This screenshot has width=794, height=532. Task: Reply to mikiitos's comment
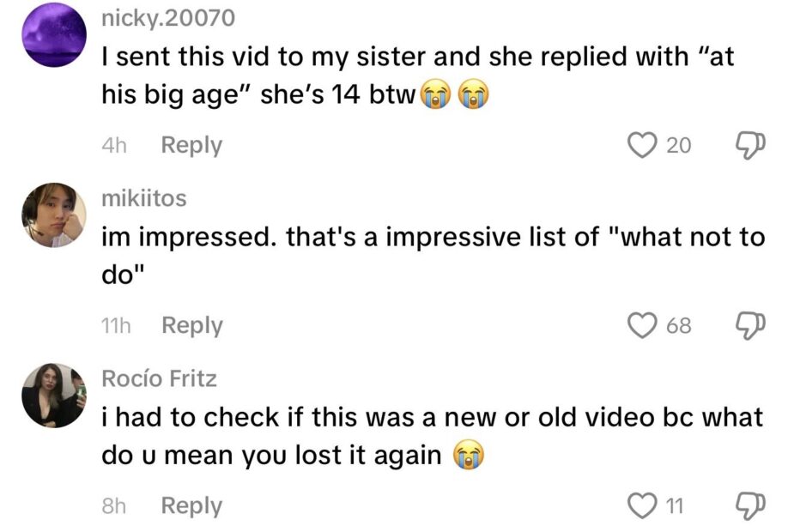point(191,326)
